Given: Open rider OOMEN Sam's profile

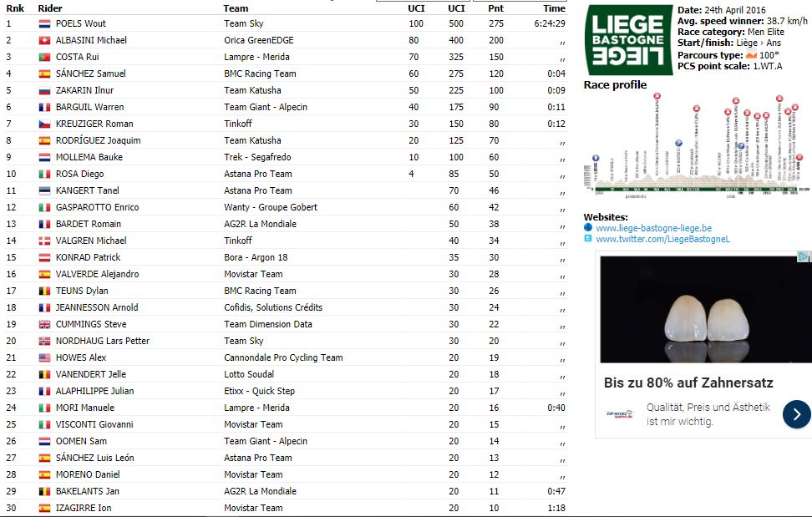Looking at the screenshot, I should click(81, 442).
